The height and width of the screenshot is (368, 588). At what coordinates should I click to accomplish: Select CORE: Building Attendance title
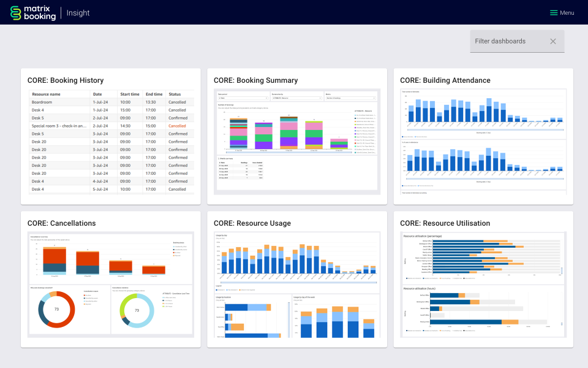[x=445, y=80]
